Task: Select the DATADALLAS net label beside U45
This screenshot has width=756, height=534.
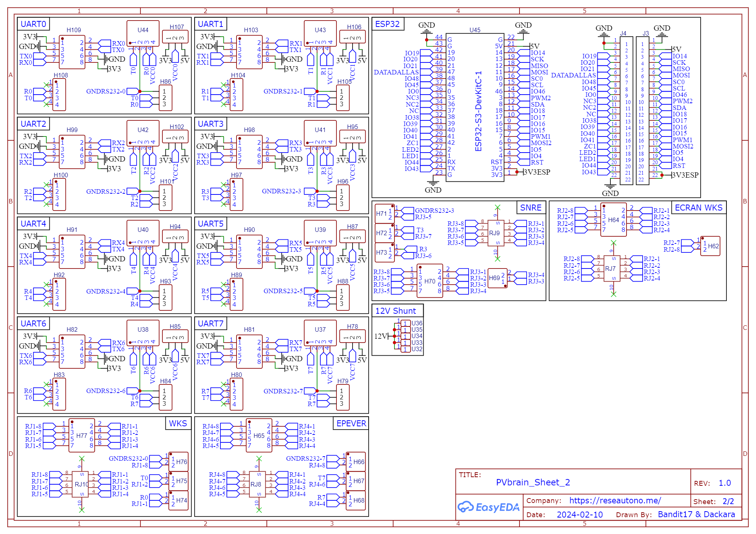Action: click(396, 72)
